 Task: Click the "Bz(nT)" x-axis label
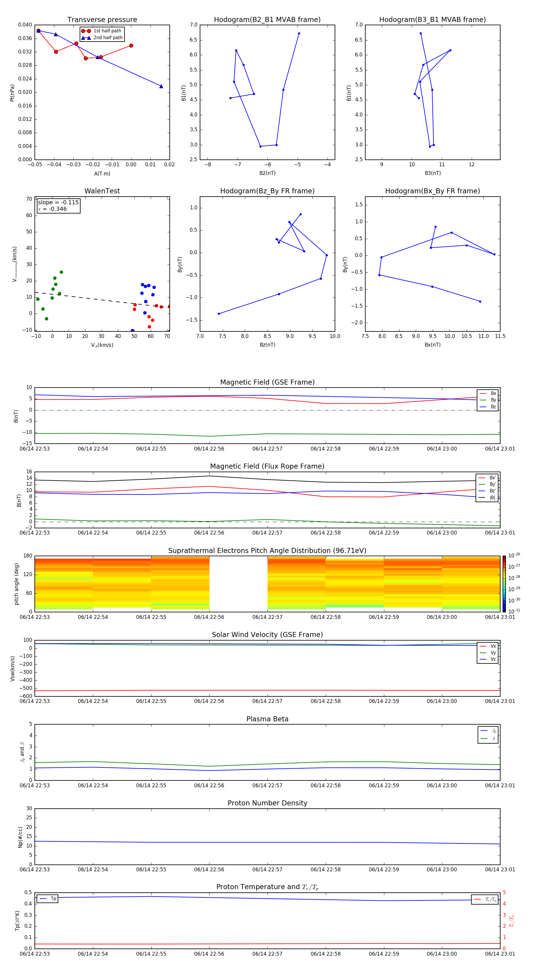pos(267,345)
